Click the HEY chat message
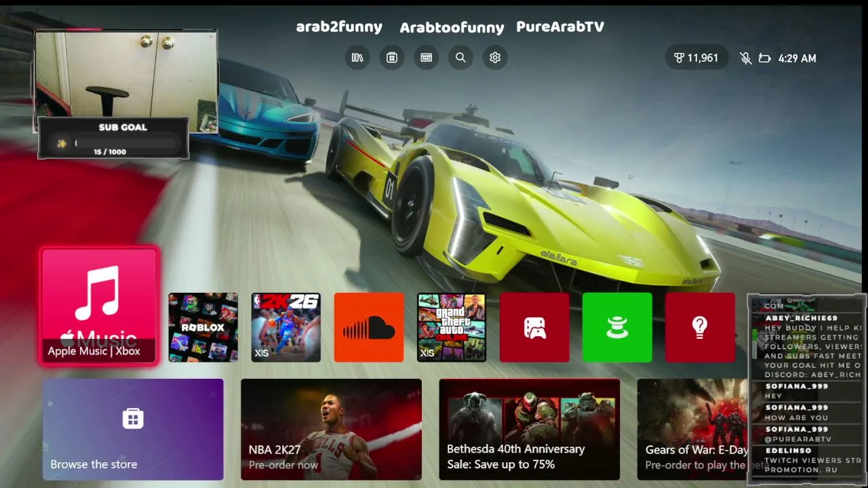Screen dimensions: 868x488 (774, 396)
